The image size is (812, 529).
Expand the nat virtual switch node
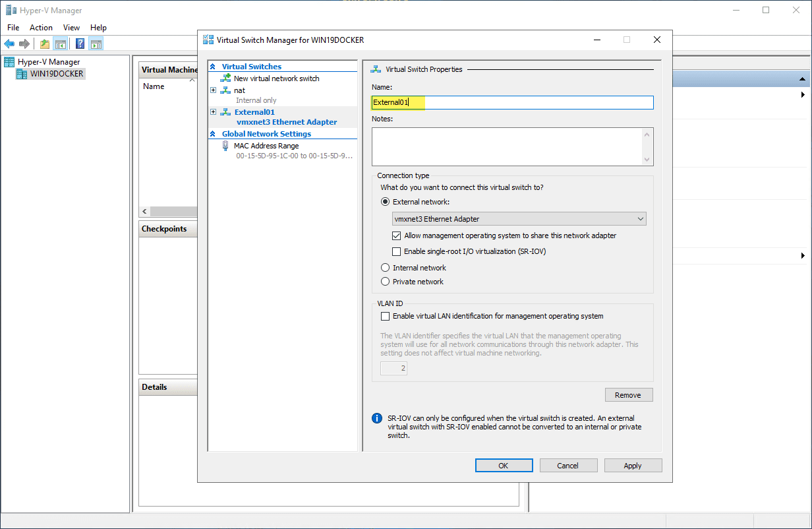point(212,90)
